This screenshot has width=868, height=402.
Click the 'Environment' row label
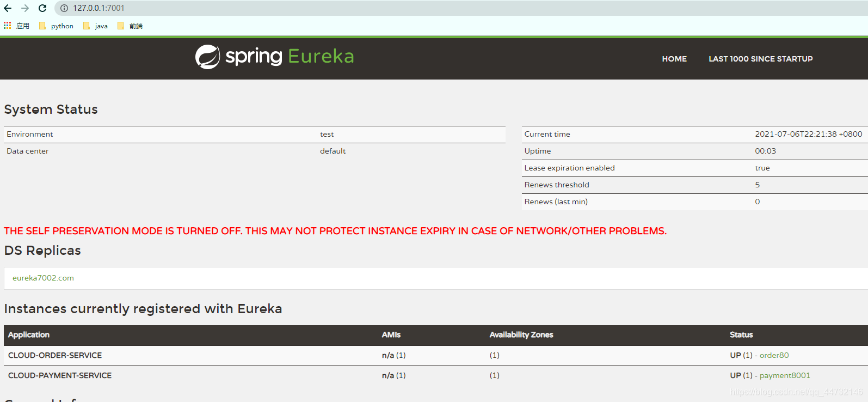30,134
